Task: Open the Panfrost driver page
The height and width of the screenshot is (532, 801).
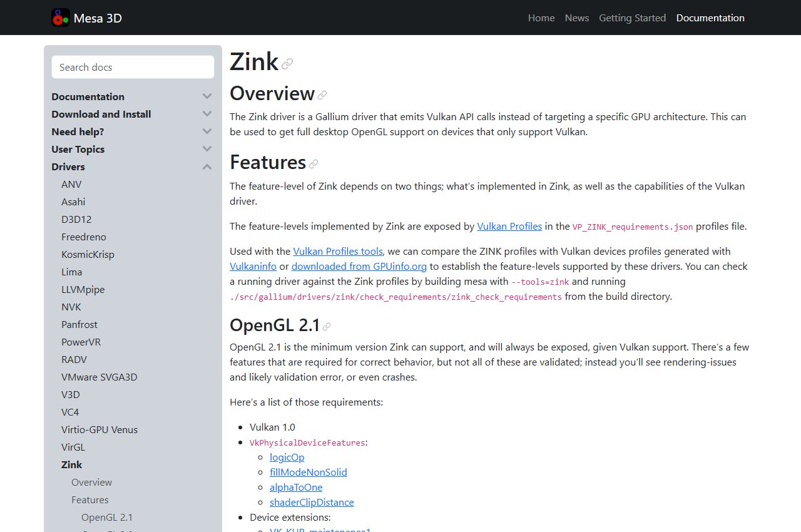Action: tap(79, 324)
